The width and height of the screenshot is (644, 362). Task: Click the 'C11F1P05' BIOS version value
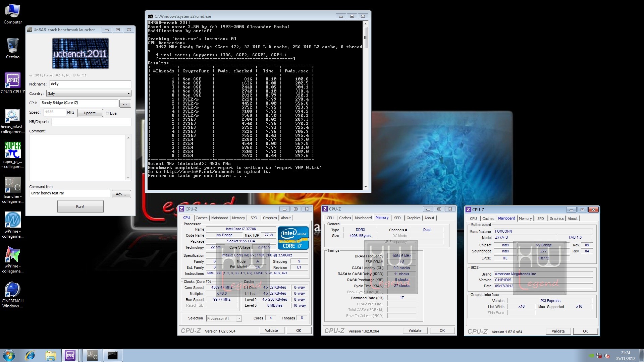point(543,280)
